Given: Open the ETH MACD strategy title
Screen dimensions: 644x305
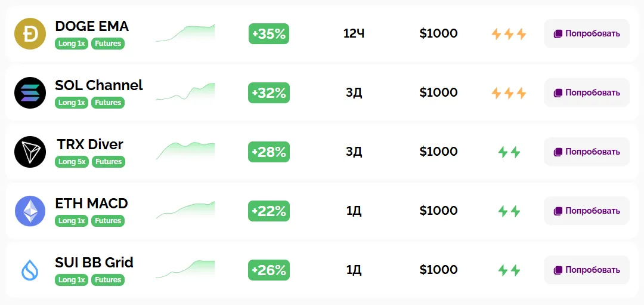Looking at the screenshot, I should pyautogui.click(x=91, y=204).
